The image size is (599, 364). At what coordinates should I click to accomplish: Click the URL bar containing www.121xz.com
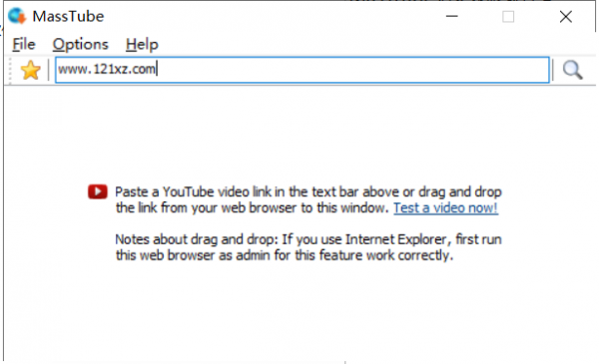[x=302, y=70]
